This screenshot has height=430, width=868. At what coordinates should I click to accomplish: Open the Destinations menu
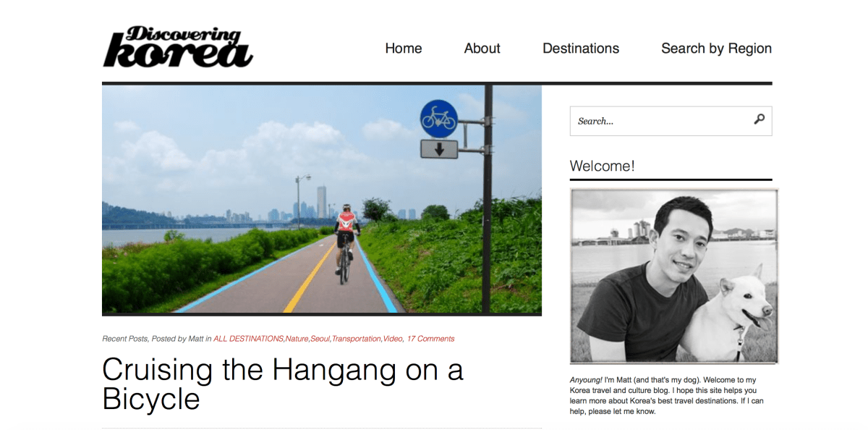tap(581, 49)
